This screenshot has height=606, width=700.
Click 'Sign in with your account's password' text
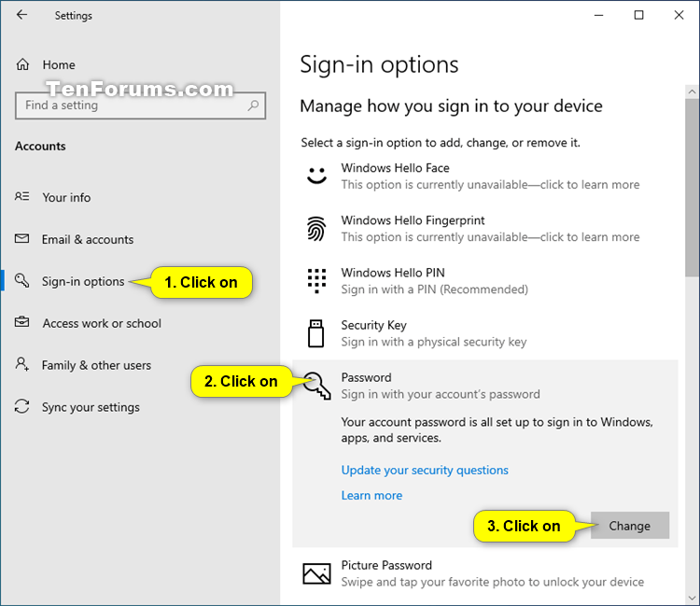tap(441, 394)
